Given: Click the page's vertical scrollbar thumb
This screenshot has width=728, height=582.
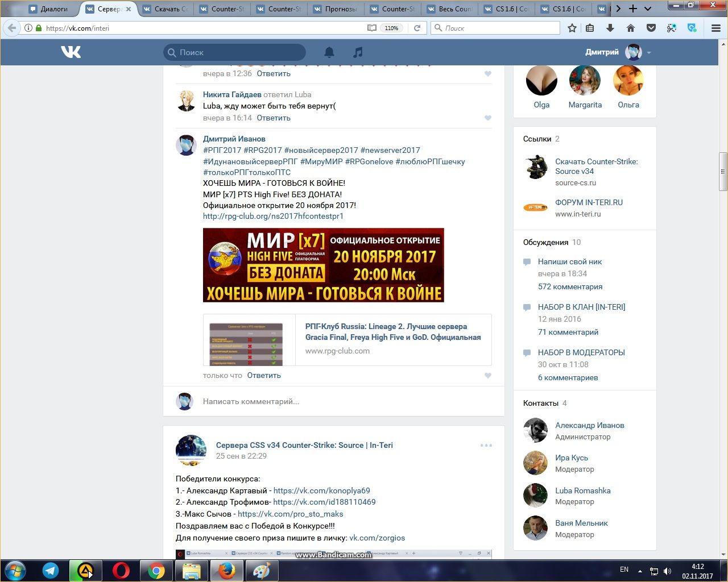Looking at the screenshot, I should coord(723,172).
